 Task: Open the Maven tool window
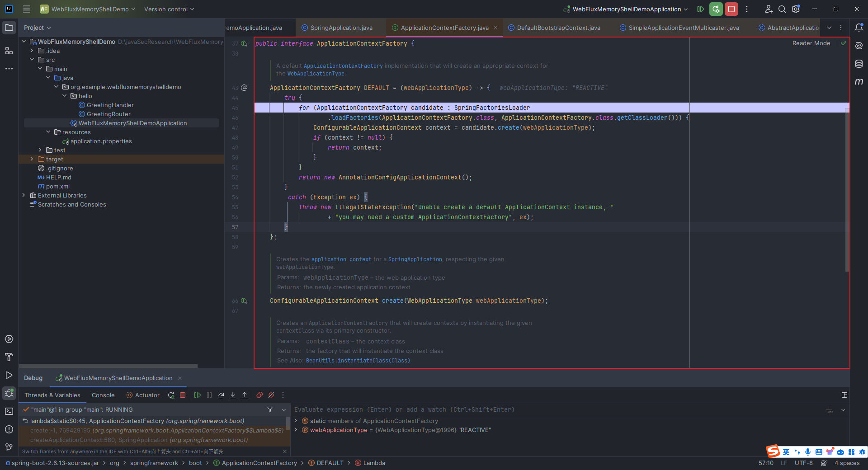point(859,82)
